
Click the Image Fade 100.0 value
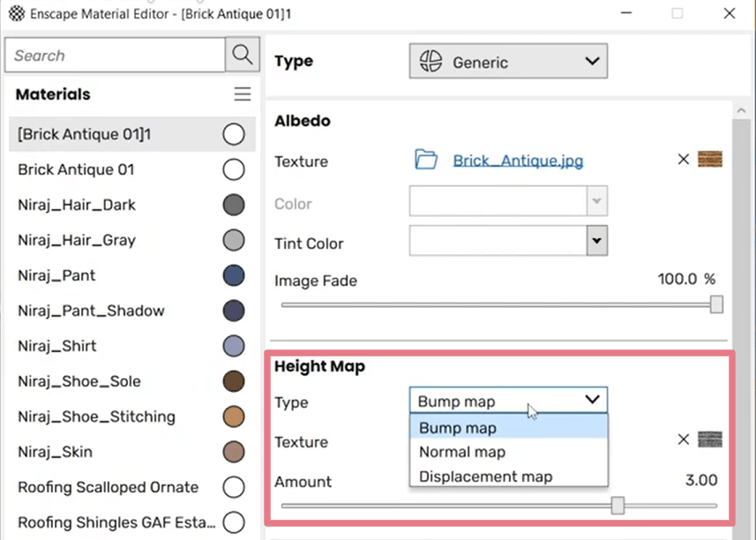pyautogui.click(x=677, y=279)
